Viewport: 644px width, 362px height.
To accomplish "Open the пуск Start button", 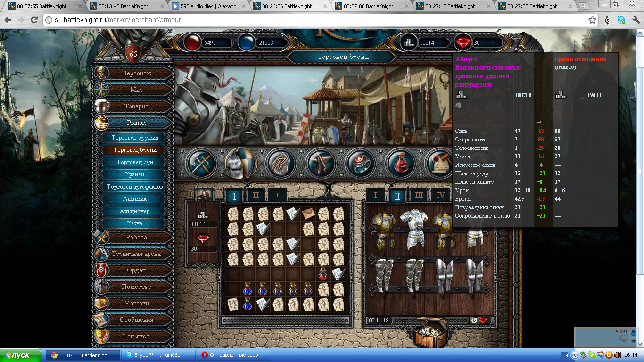I will [21, 355].
